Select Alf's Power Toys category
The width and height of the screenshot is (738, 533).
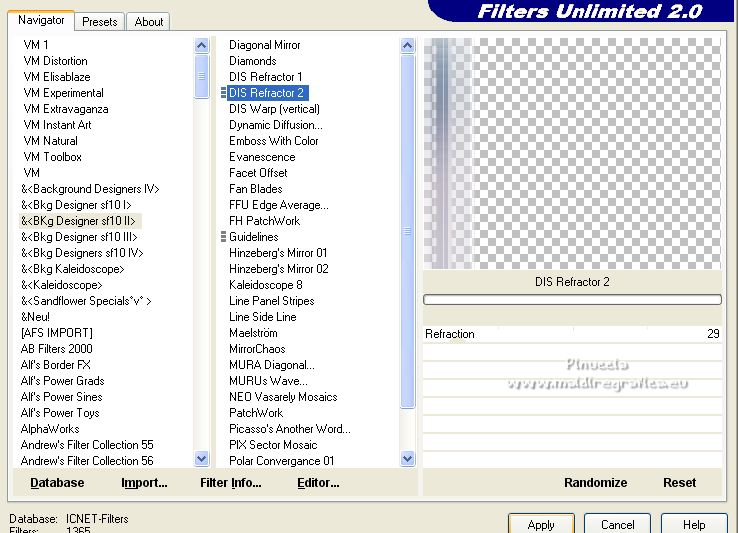coord(60,413)
